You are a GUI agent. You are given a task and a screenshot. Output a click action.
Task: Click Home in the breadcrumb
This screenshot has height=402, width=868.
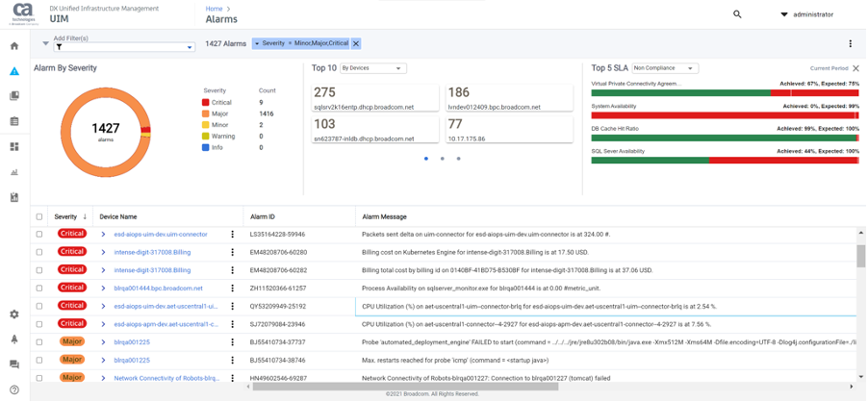[x=213, y=9]
